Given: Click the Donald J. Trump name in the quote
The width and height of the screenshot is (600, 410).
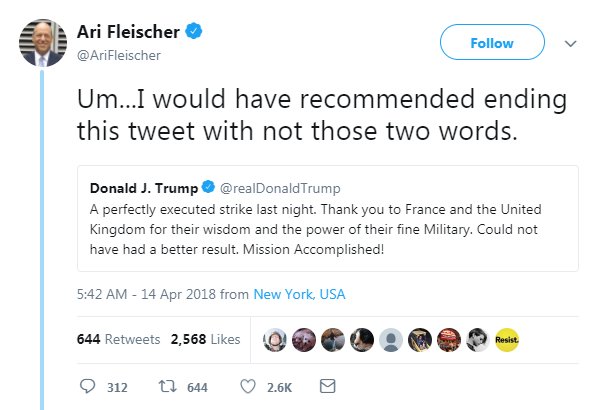Looking at the screenshot, I should [144, 188].
